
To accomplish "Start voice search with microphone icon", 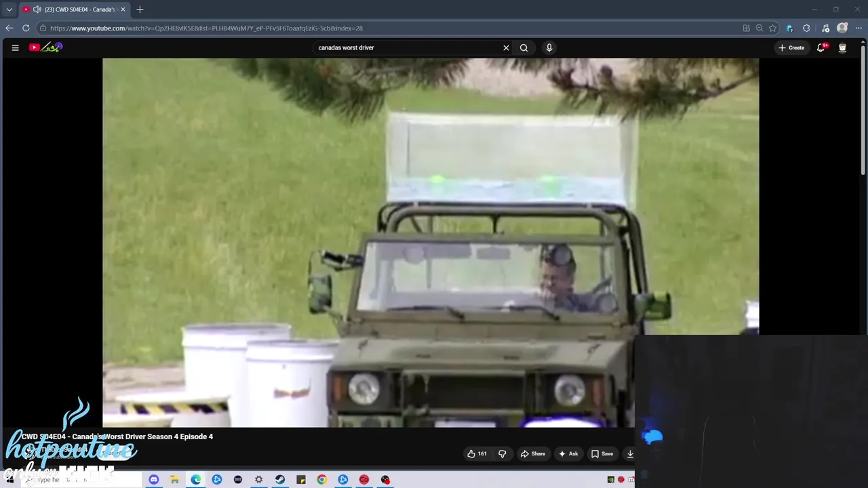I will pos(549,47).
